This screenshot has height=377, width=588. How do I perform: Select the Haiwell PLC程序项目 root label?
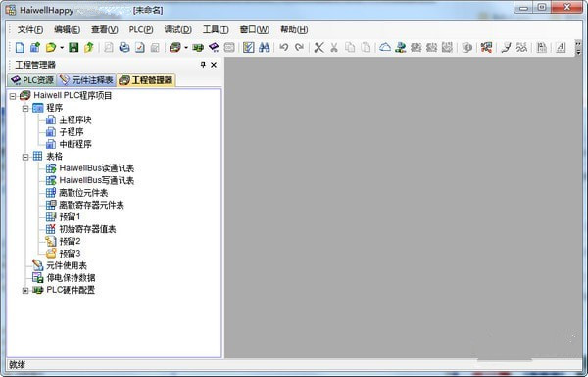73,96
